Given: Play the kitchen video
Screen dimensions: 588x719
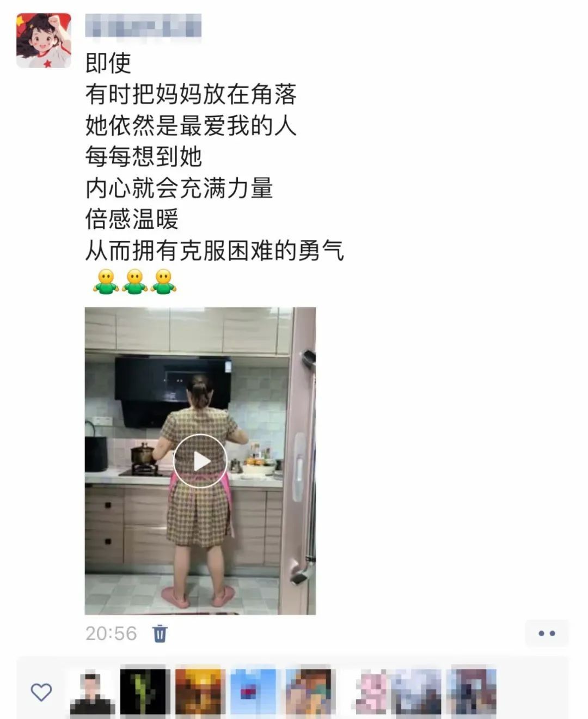Looking at the screenshot, I should click(200, 461).
